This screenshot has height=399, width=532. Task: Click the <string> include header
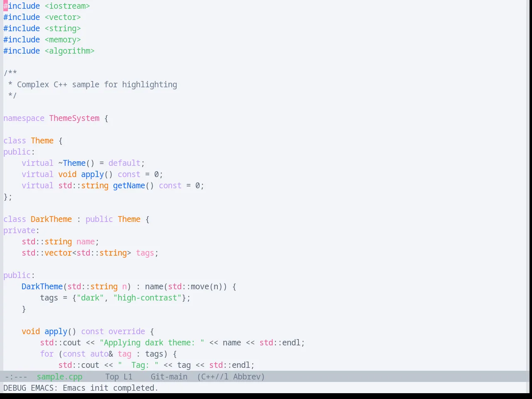[63, 28]
